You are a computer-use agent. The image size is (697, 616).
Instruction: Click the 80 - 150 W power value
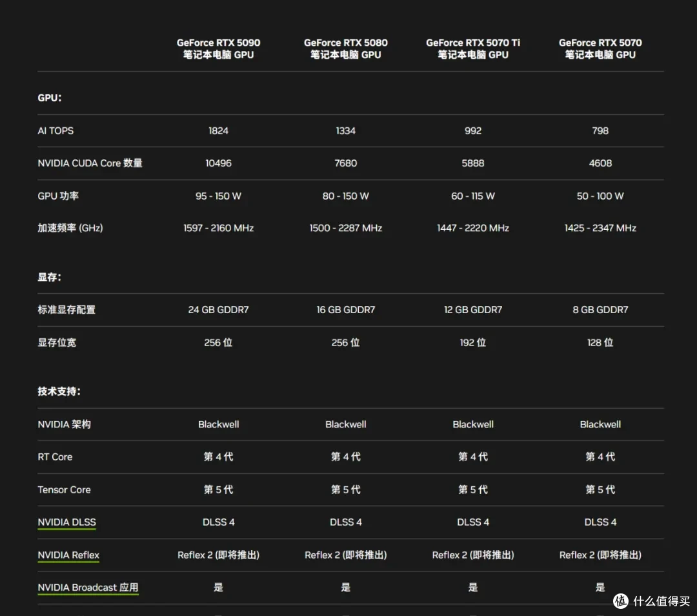point(345,196)
